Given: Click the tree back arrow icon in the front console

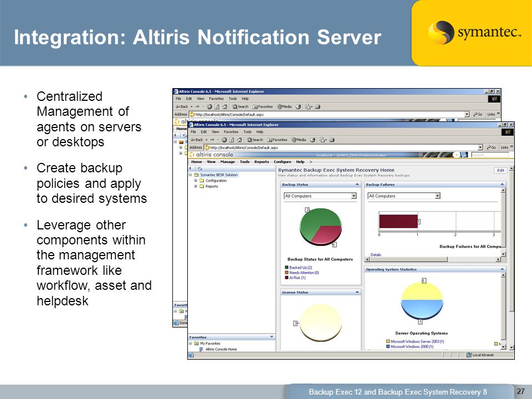Looking at the screenshot, I should pyautogui.click(x=191, y=168).
